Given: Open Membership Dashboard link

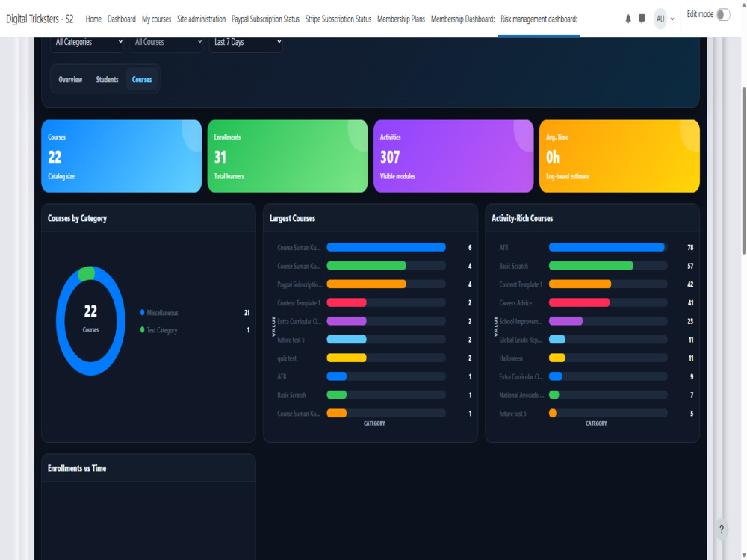Looking at the screenshot, I should [x=462, y=19].
